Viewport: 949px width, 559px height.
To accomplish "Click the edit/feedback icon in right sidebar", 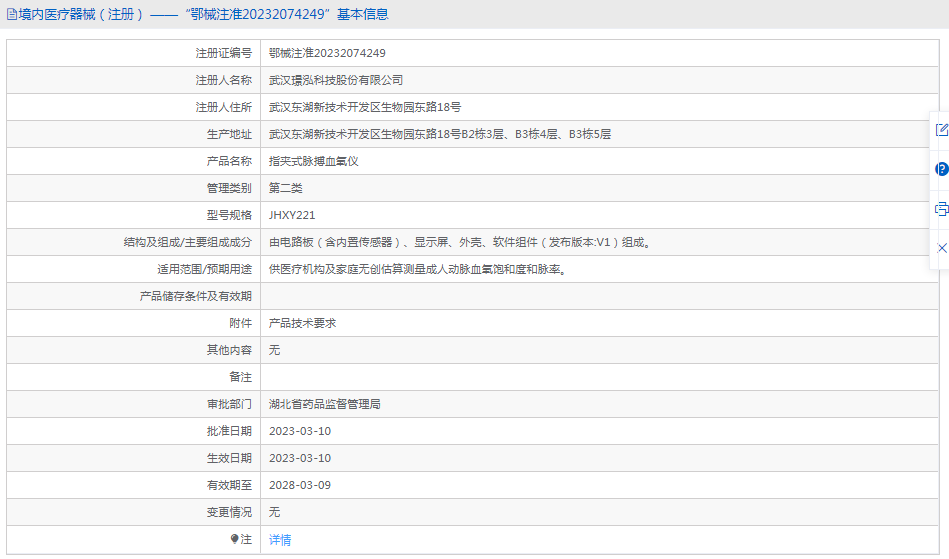I will point(941,129).
